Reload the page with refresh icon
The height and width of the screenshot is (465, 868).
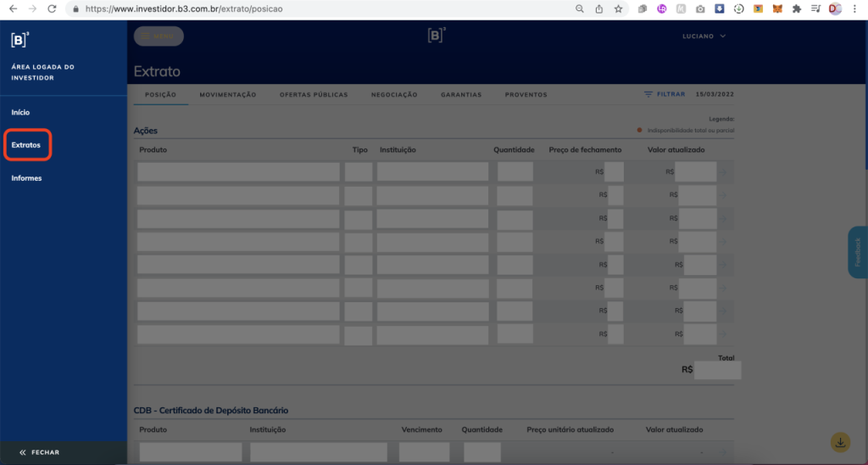(x=52, y=8)
